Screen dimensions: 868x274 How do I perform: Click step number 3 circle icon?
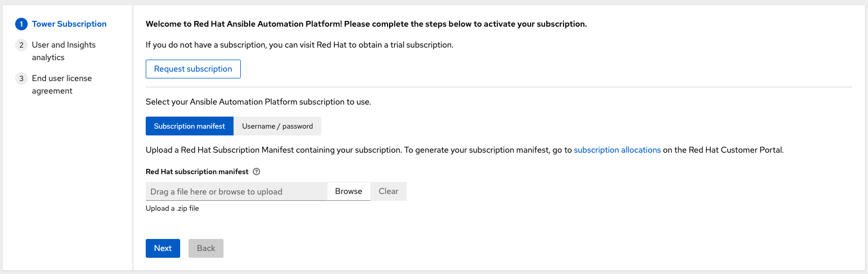click(x=21, y=78)
